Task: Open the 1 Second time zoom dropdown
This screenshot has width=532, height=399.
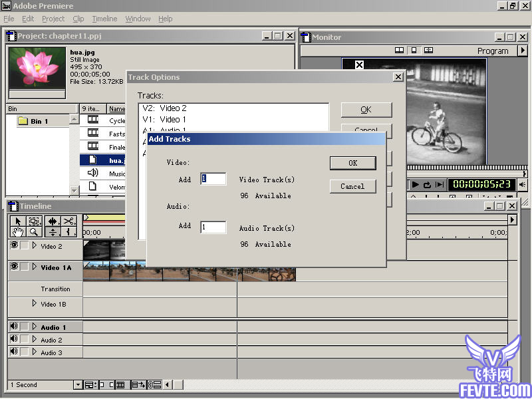Action: [x=78, y=385]
